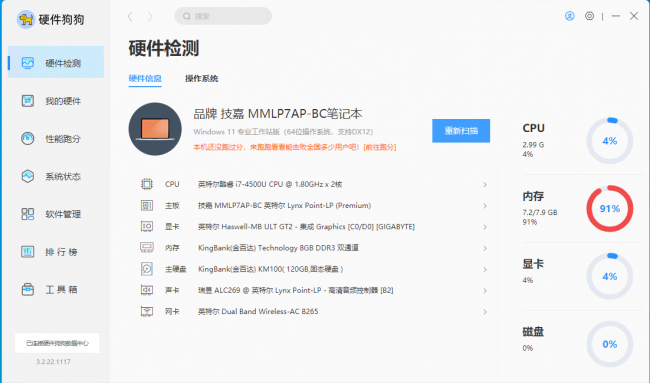The height and width of the screenshot is (383, 650).
Task: Click the data center connection status button
Action: pyautogui.click(x=57, y=343)
